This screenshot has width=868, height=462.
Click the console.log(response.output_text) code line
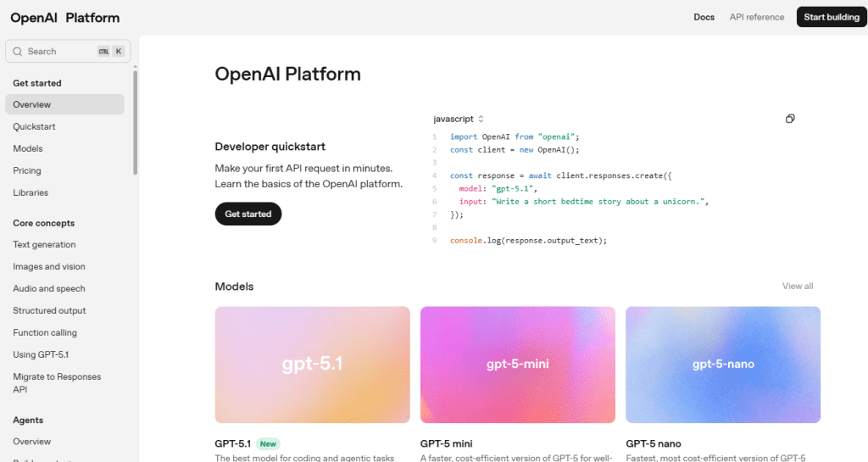tap(528, 241)
